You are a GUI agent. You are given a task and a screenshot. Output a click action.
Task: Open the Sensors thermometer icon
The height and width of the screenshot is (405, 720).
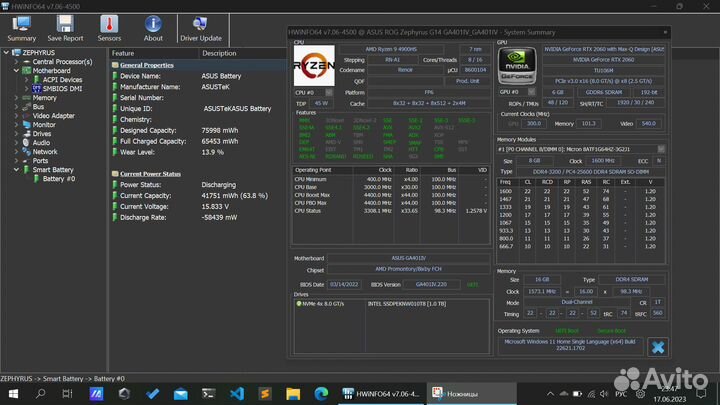click(109, 28)
